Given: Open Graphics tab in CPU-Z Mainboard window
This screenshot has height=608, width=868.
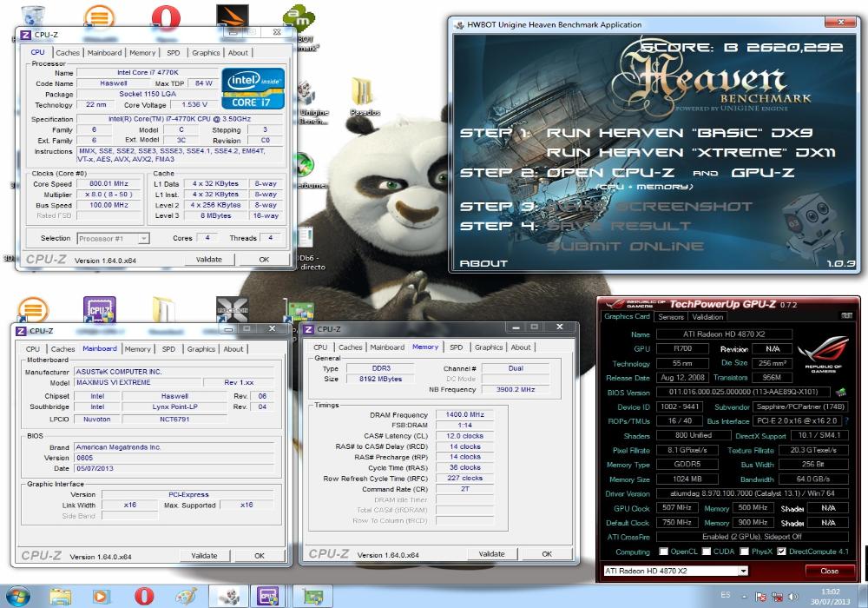Looking at the screenshot, I should click(201, 349).
